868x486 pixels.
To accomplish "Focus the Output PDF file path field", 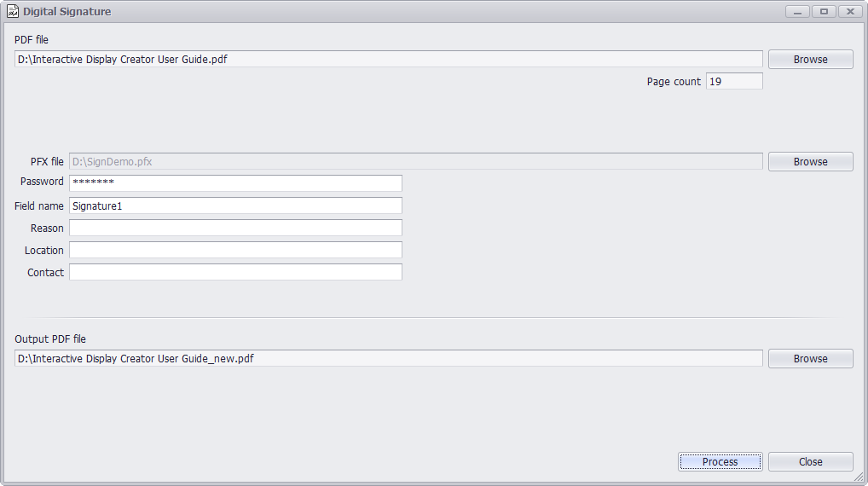I will [x=389, y=359].
